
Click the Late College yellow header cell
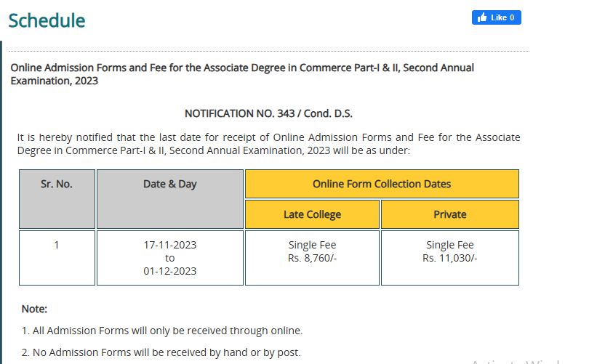point(312,214)
